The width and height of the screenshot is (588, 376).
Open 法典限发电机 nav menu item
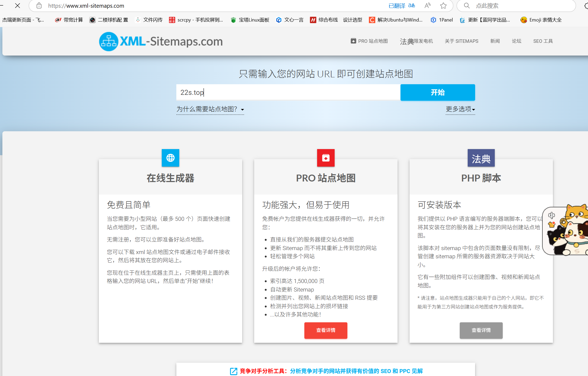click(416, 41)
